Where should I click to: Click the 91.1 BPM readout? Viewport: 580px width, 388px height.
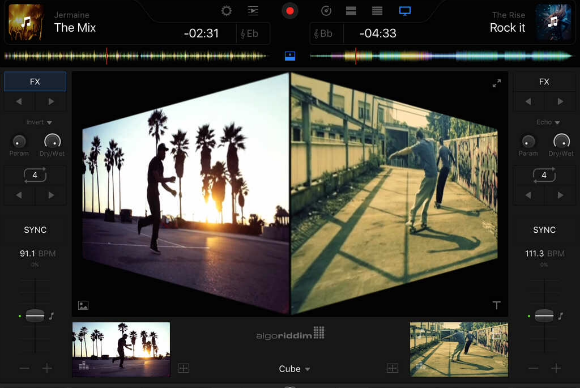point(37,254)
